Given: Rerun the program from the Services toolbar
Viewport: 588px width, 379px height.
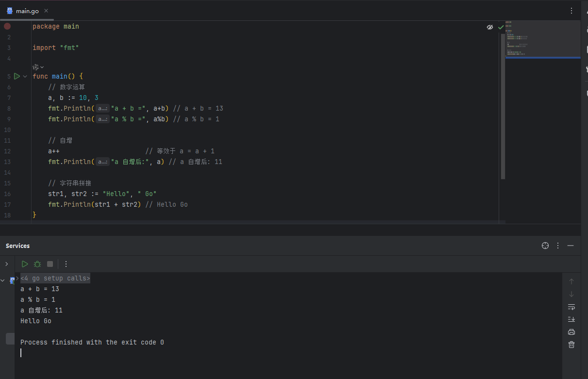Looking at the screenshot, I should tap(25, 264).
